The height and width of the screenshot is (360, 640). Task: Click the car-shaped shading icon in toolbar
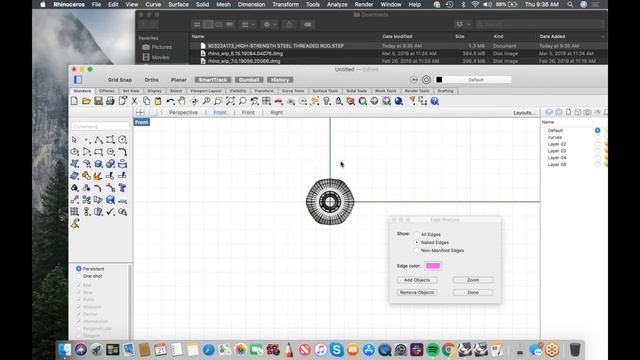[x=278, y=101]
